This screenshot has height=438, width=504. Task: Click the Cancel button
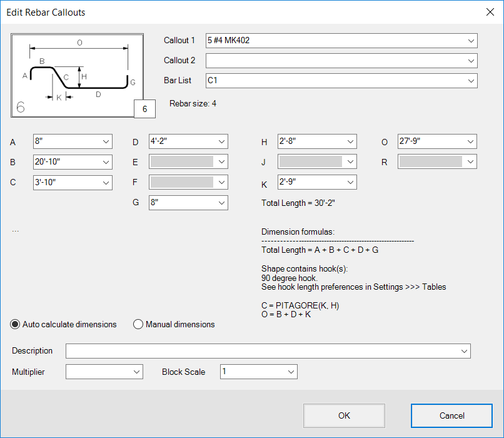[x=451, y=416]
